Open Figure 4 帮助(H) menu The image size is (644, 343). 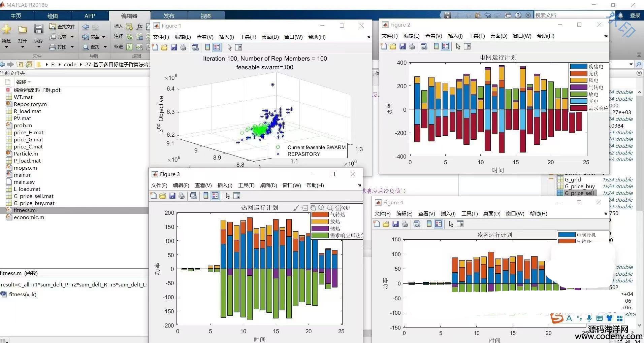click(x=539, y=214)
